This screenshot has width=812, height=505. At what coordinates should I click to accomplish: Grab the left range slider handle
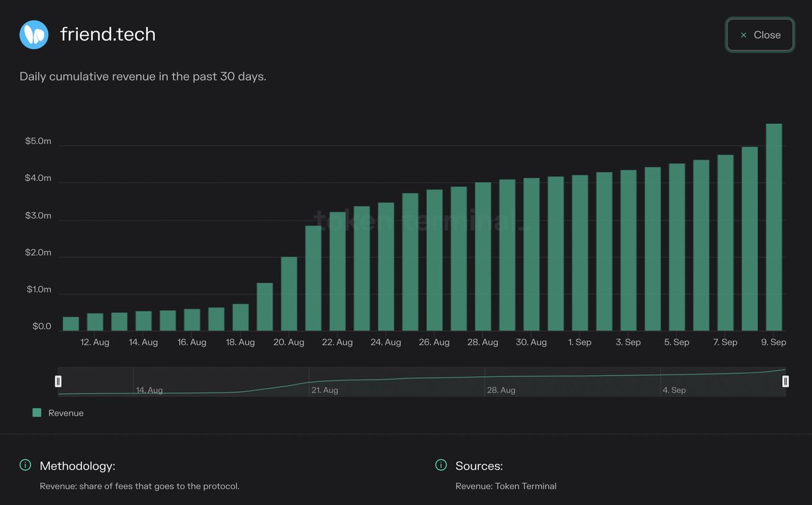pos(58,382)
